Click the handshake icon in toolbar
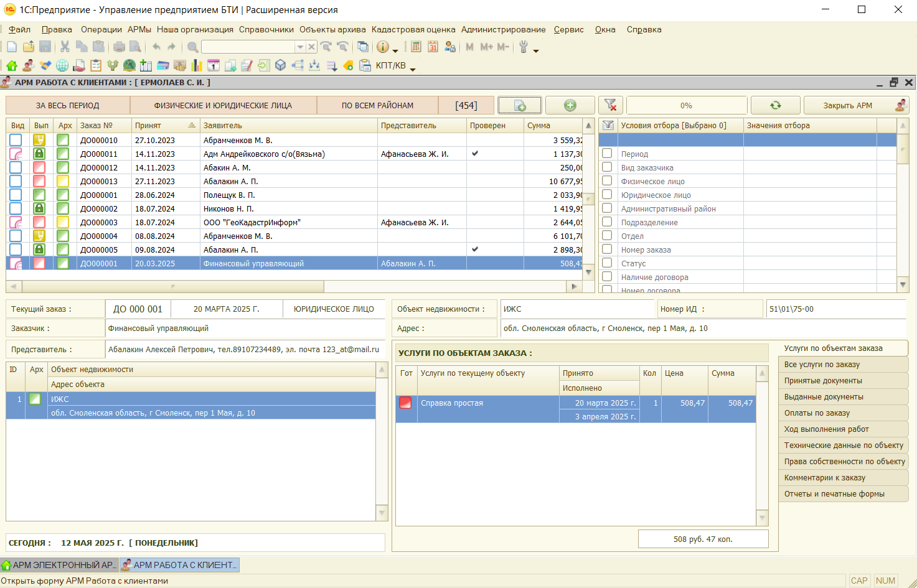This screenshot has height=588, width=917. tap(45, 65)
